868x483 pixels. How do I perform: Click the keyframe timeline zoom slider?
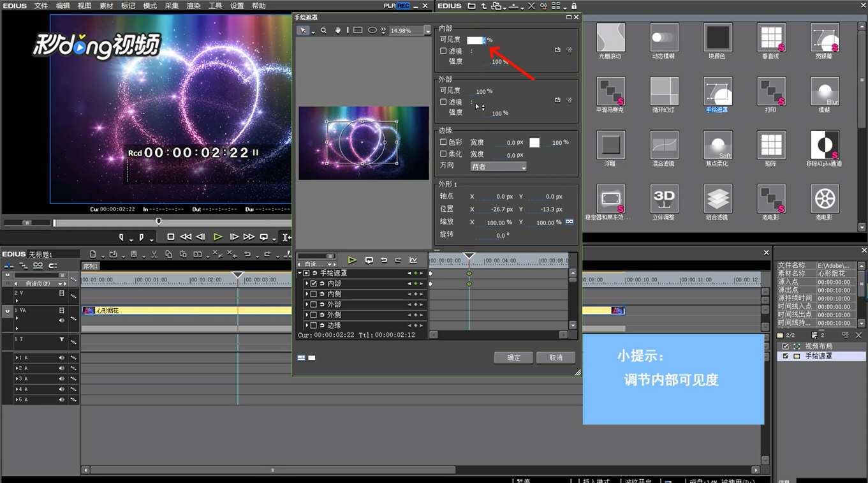[x=316, y=256]
